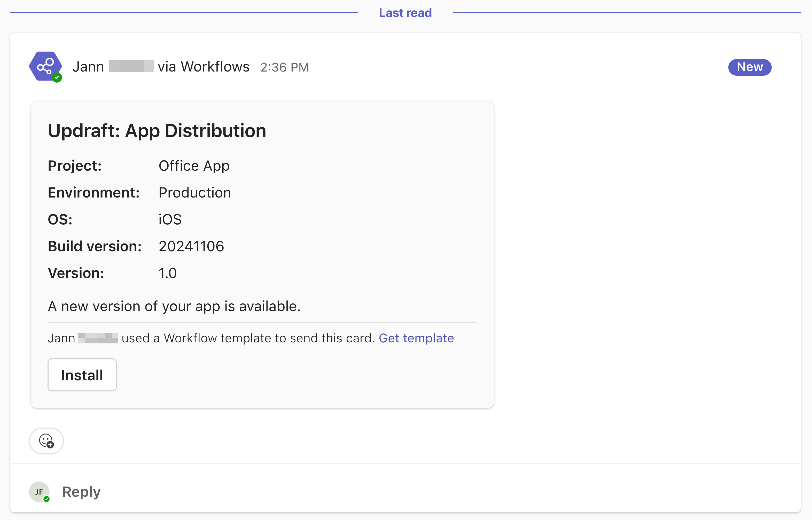The height and width of the screenshot is (520, 812).
Task: Click the iOS value in card
Action: pos(170,219)
